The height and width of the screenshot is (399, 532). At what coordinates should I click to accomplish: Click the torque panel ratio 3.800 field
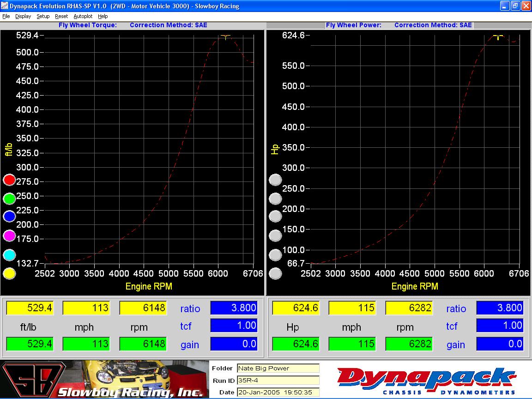click(x=234, y=308)
